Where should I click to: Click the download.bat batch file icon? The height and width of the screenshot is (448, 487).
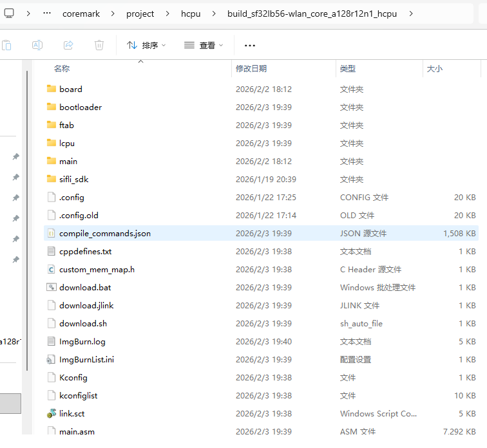point(52,287)
